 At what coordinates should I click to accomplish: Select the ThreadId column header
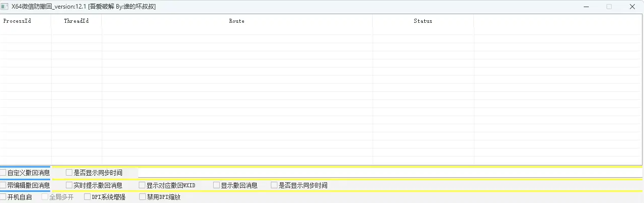click(x=76, y=21)
